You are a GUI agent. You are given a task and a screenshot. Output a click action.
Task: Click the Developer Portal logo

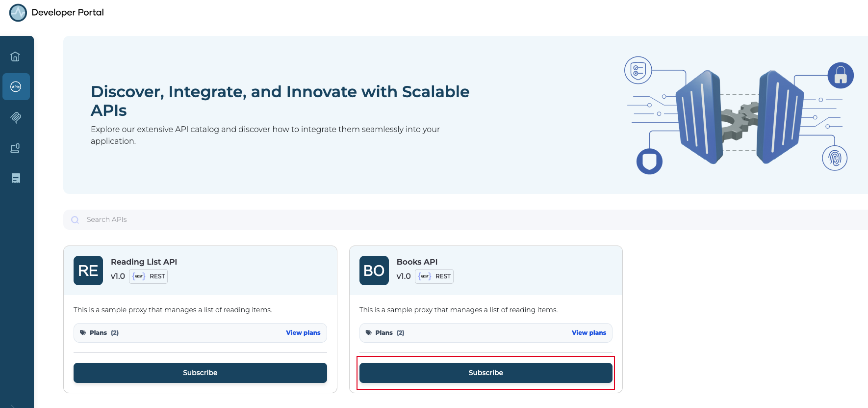[x=18, y=13]
